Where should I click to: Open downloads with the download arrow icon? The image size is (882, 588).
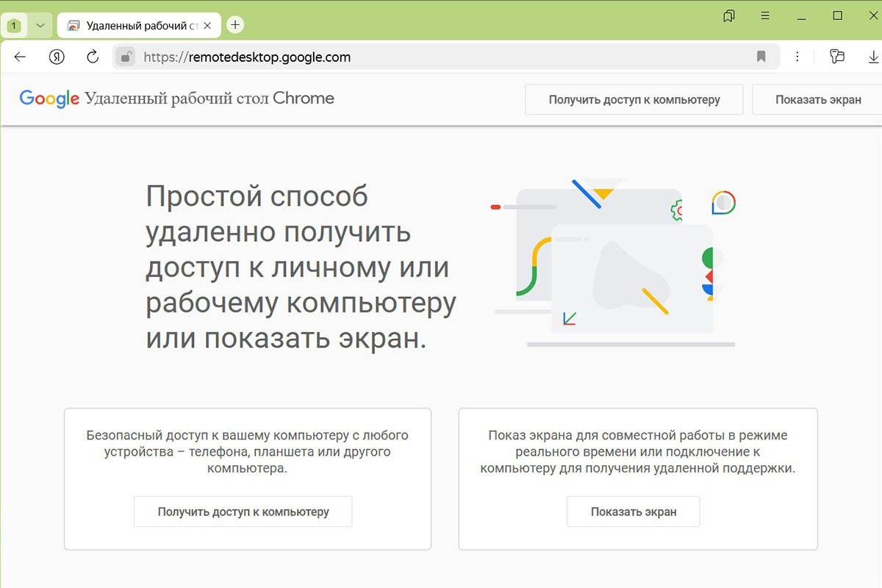[x=873, y=56]
